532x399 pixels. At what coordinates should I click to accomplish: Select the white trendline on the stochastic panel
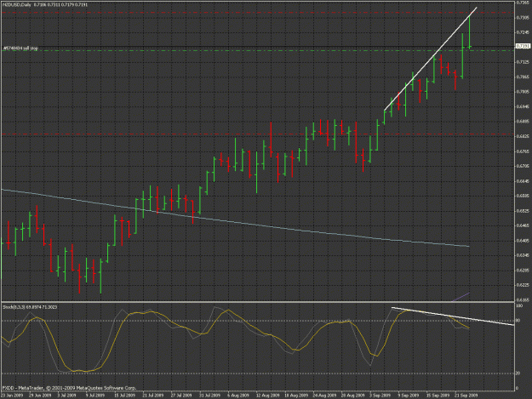coord(453,316)
